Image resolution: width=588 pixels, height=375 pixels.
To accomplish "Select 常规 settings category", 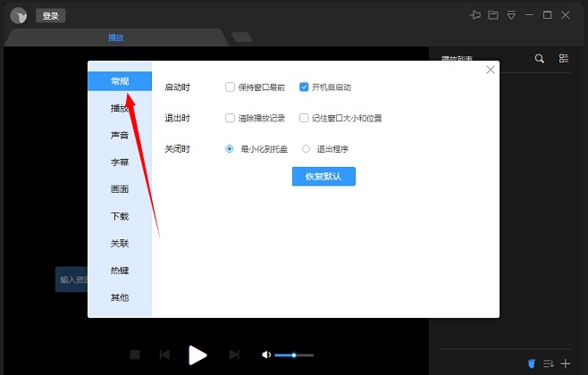I will pos(120,81).
